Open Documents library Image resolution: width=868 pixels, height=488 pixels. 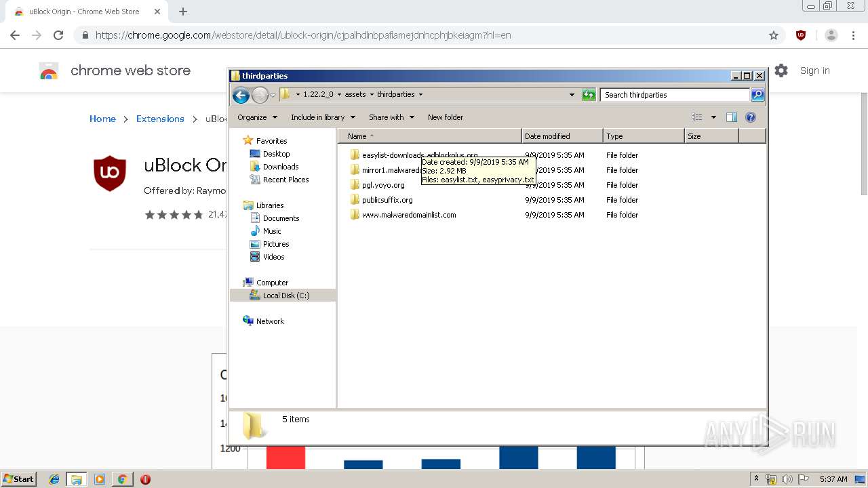tap(281, 218)
